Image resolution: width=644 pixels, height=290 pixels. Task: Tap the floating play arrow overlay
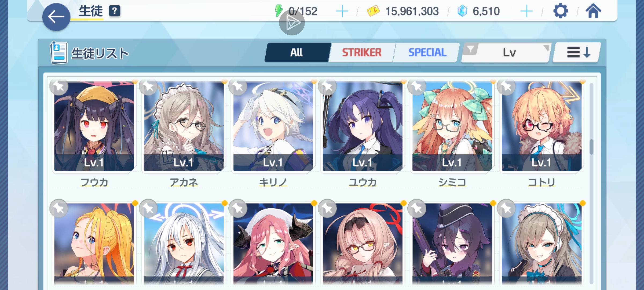(x=292, y=23)
